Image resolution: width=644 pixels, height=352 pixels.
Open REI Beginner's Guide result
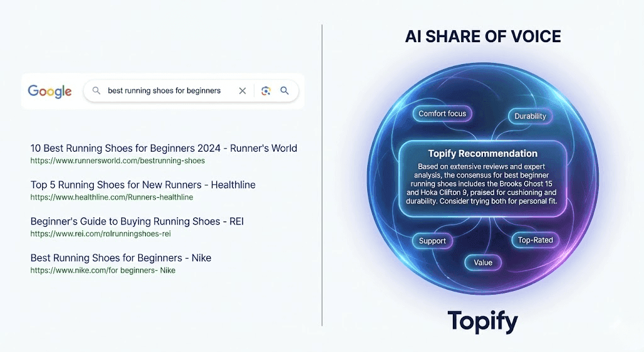137,221
